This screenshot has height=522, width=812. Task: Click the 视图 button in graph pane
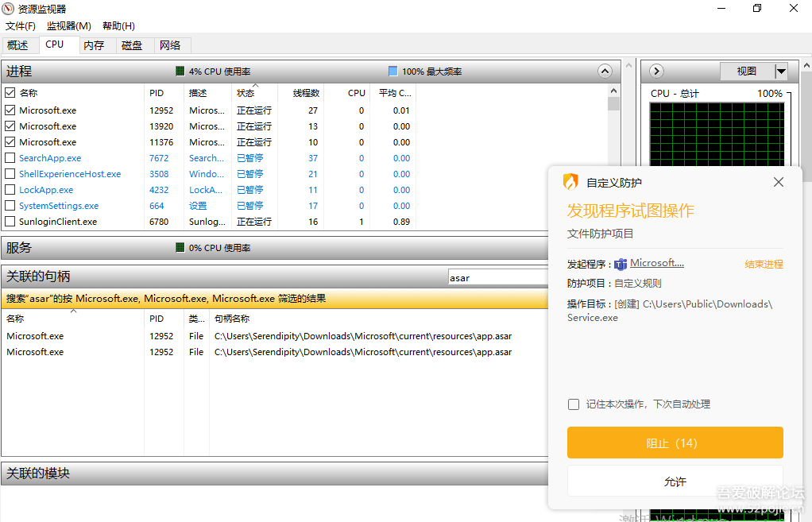point(747,71)
